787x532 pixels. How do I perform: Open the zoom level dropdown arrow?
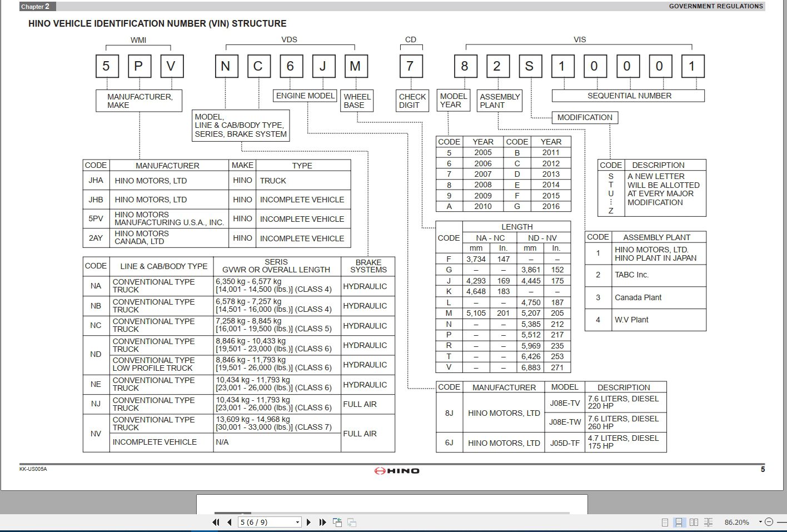(x=760, y=522)
